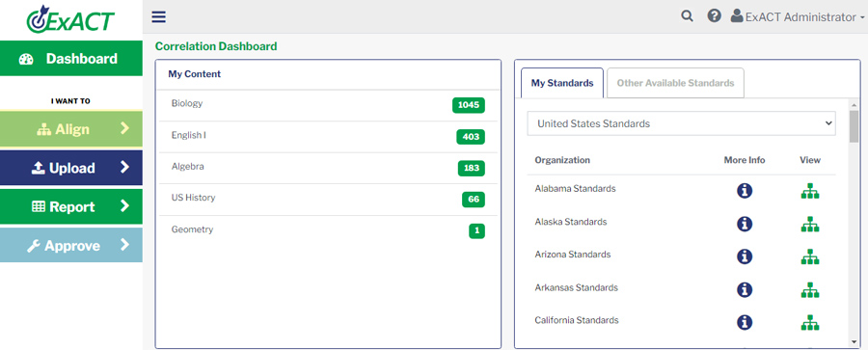The width and height of the screenshot is (868, 350).
Task: Select the My Standards tab
Action: (562, 83)
